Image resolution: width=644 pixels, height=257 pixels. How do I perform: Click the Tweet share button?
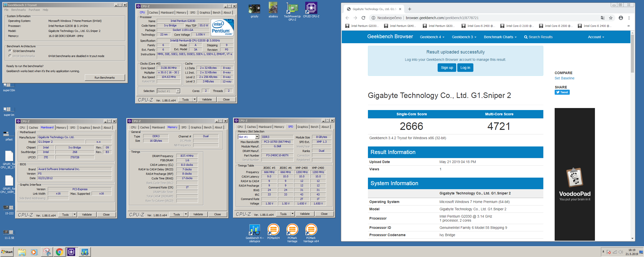point(562,92)
